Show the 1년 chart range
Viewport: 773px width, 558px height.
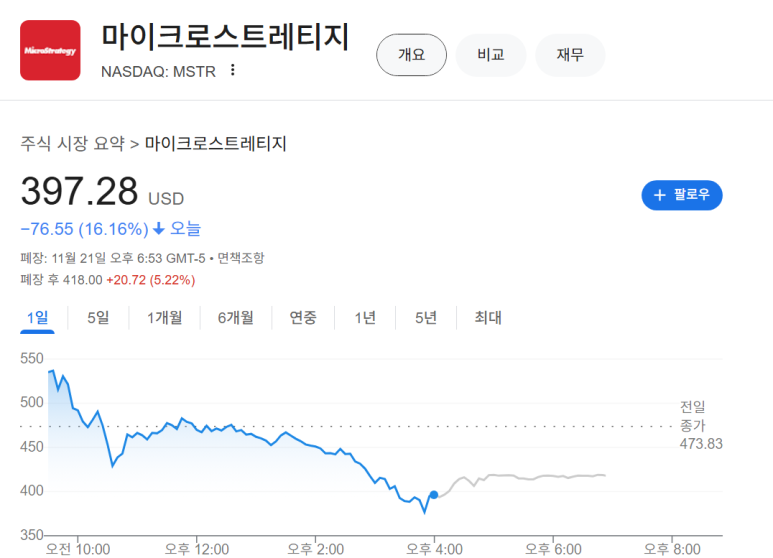click(365, 318)
